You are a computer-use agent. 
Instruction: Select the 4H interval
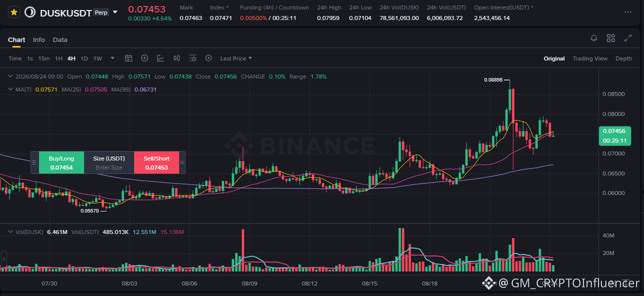(x=72, y=58)
